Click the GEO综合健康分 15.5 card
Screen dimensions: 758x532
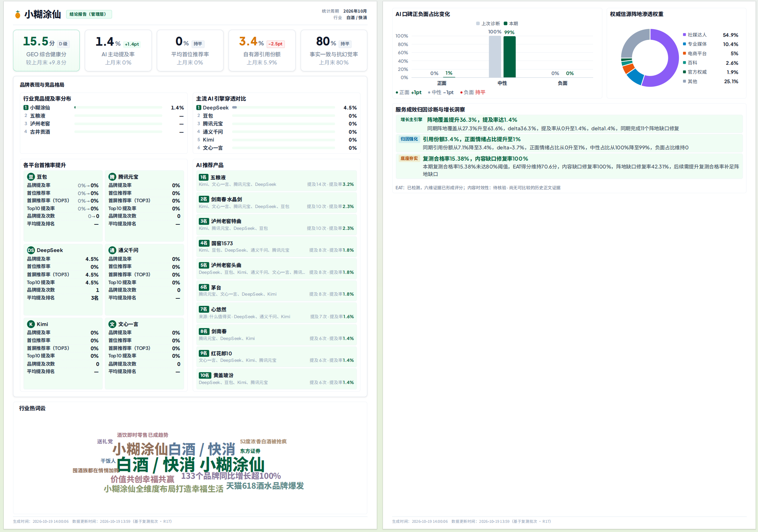click(46, 50)
